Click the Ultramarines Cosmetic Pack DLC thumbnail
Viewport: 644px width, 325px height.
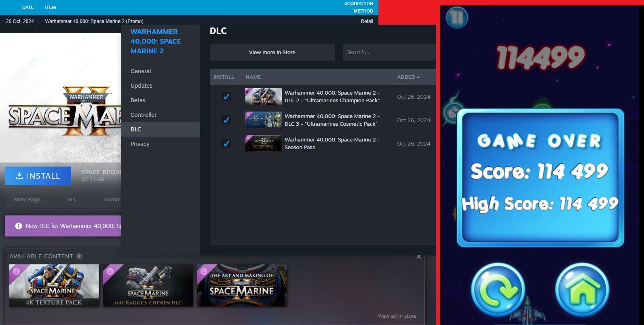click(x=264, y=120)
